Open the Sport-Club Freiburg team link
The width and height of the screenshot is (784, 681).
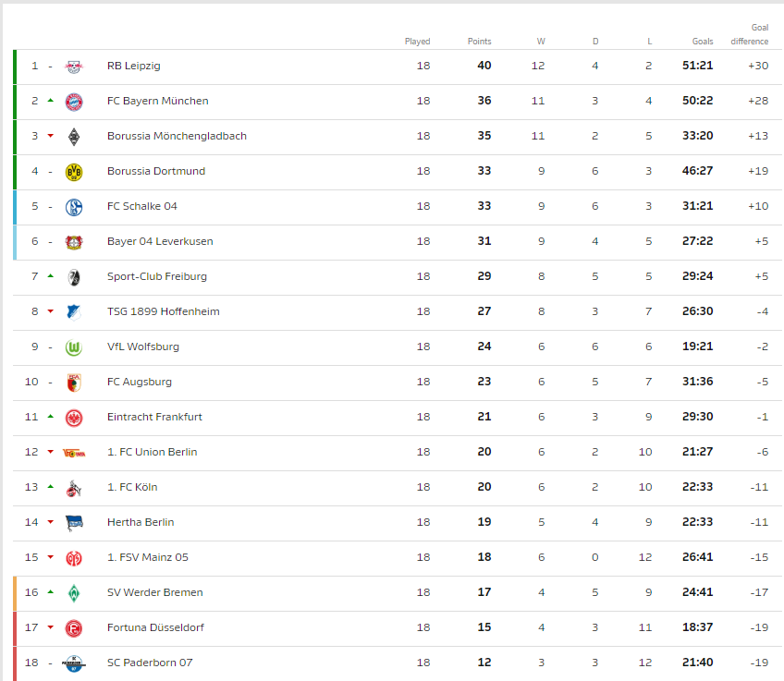click(157, 276)
